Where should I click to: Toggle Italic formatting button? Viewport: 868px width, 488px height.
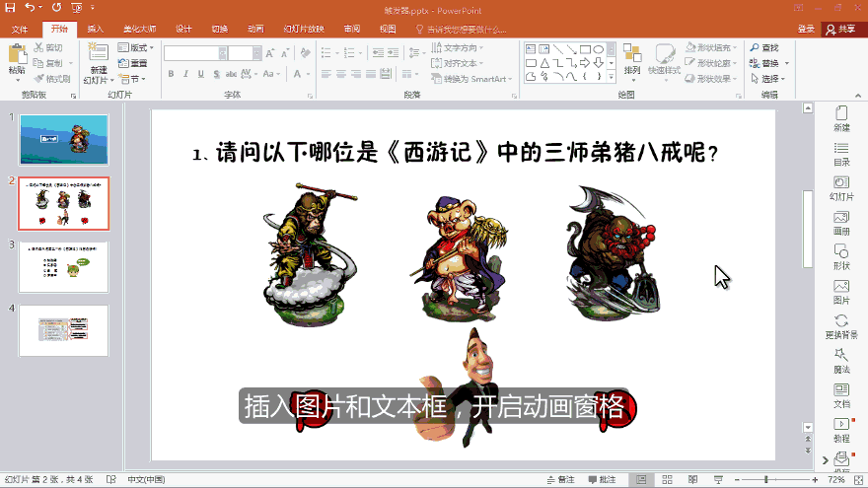pos(186,74)
